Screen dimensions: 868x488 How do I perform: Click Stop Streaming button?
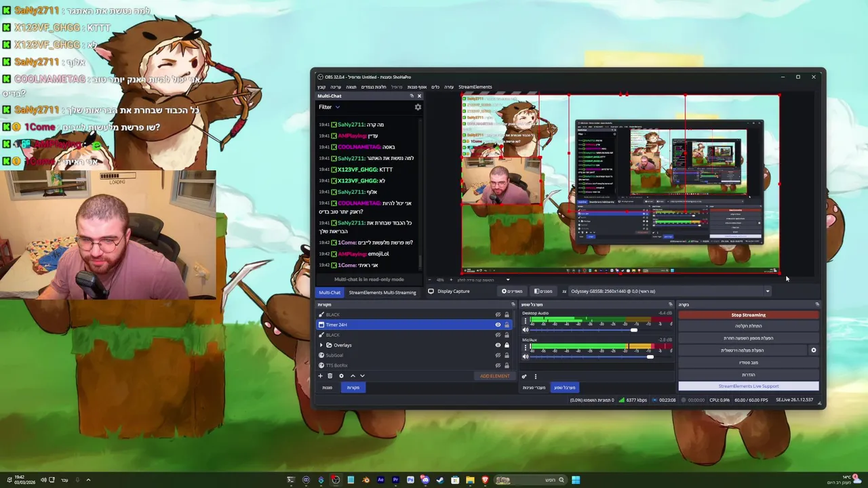click(749, 315)
